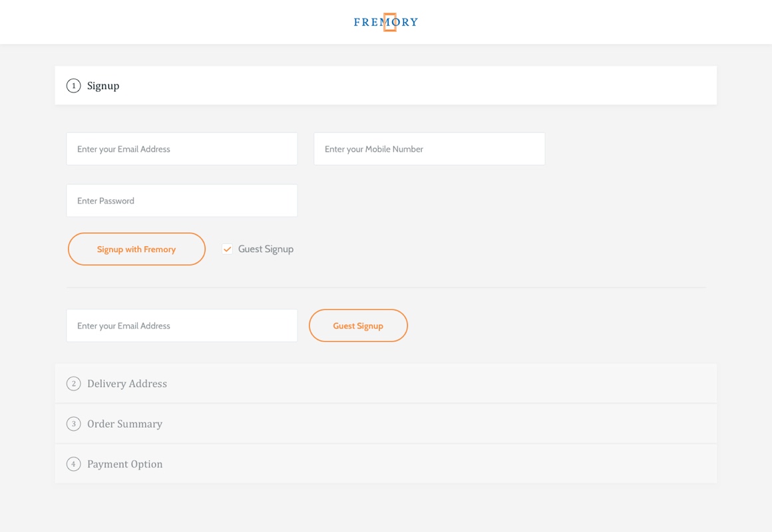Select the Enter Password input field

[x=182, y=201]
